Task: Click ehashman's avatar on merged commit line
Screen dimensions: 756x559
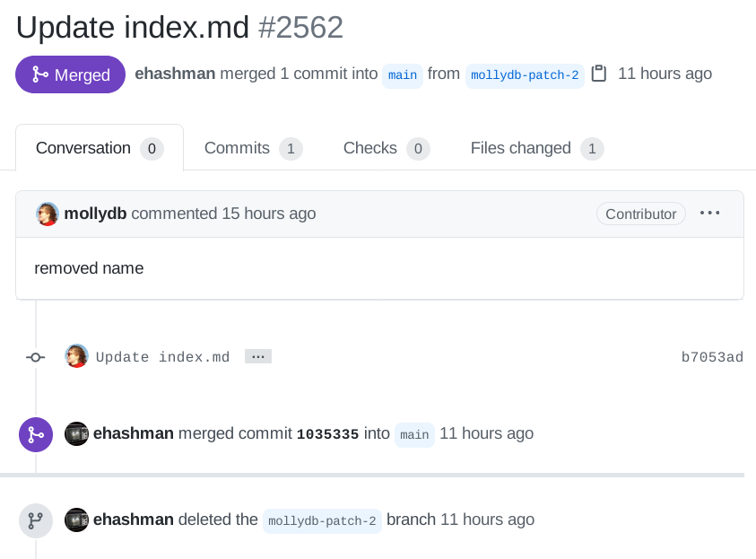Action: pyautogui.click(x=76, y=433)
